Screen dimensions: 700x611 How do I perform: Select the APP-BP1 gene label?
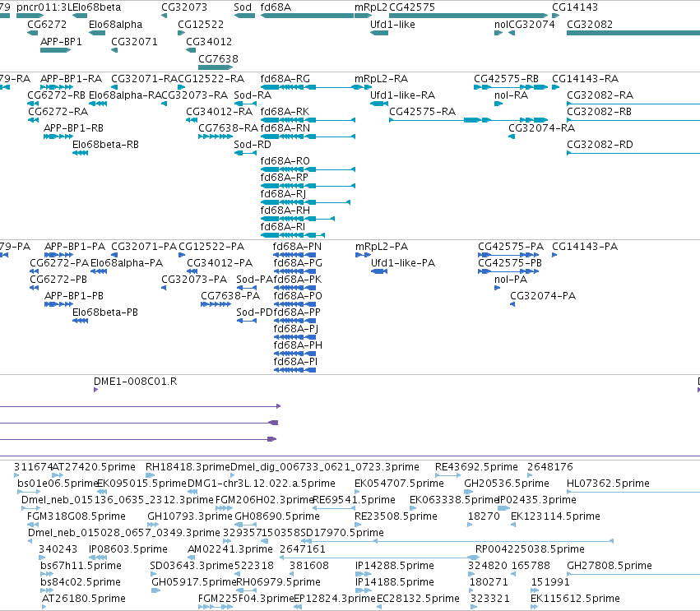(x=61, y=41)
